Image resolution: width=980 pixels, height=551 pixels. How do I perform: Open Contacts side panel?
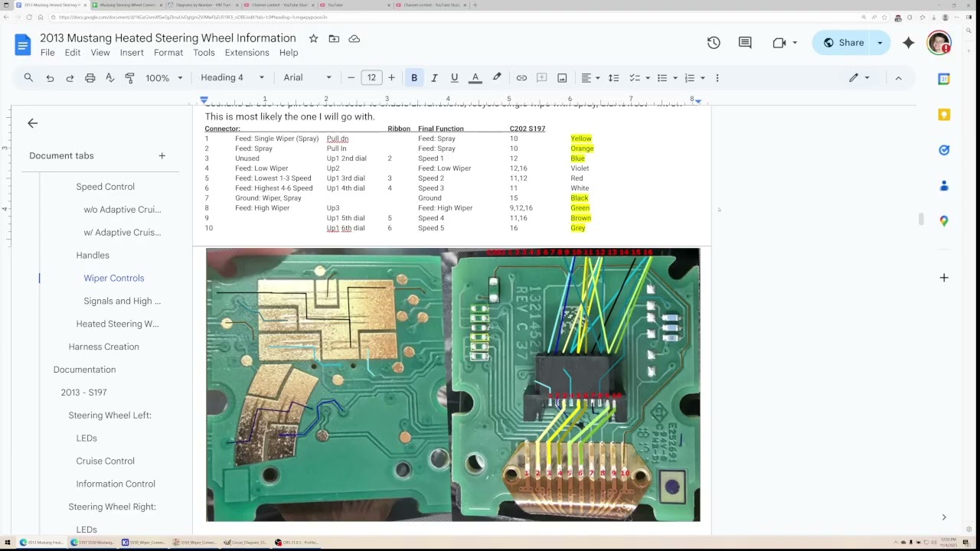point(944,186)
